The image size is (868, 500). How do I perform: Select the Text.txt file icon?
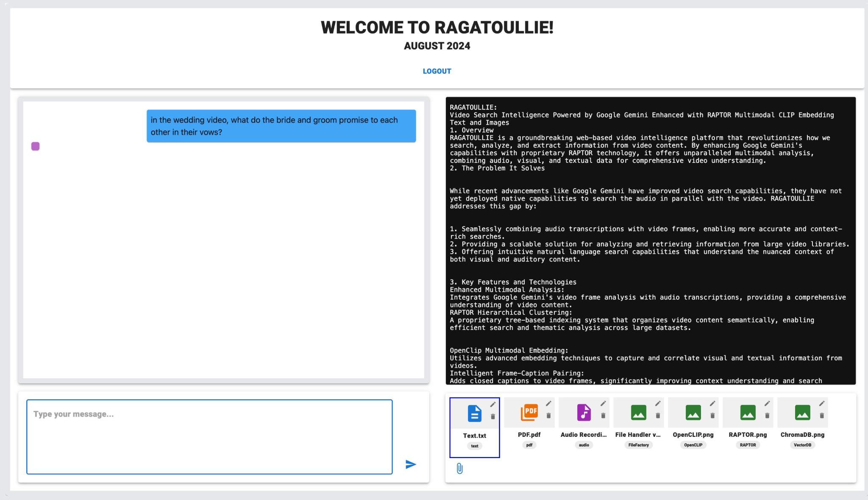coord(474,413)
